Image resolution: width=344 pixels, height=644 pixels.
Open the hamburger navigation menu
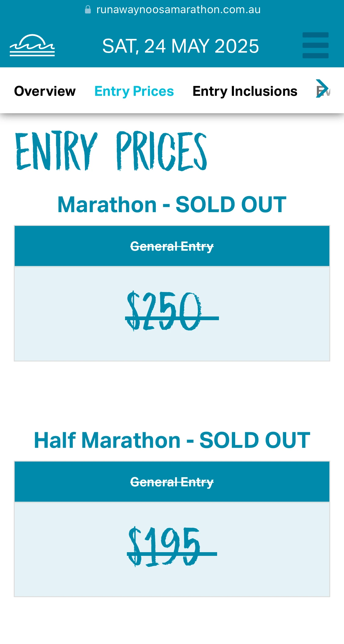pyautogui.click(x=315, y=45)
